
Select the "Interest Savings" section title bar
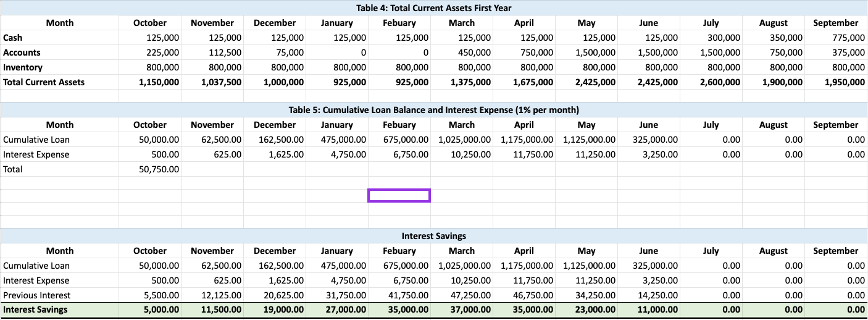[434, 236]
